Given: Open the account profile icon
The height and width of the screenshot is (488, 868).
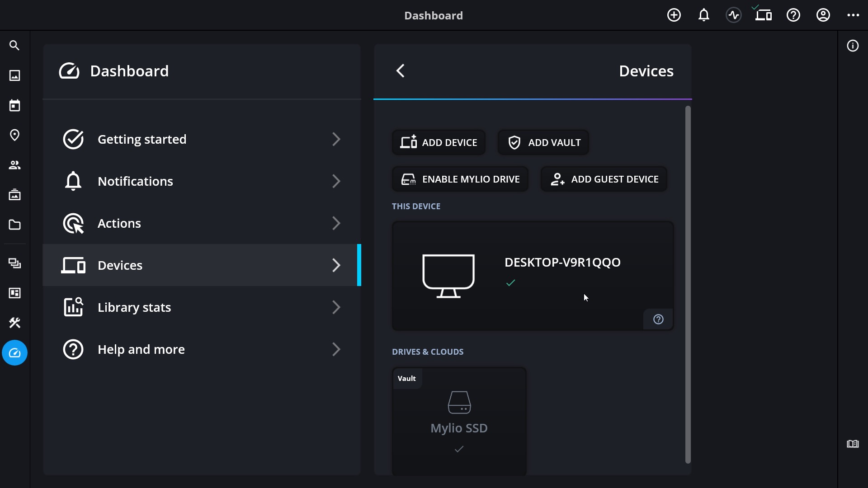Looking at the screenshot, I should click(x=823, y=15).
